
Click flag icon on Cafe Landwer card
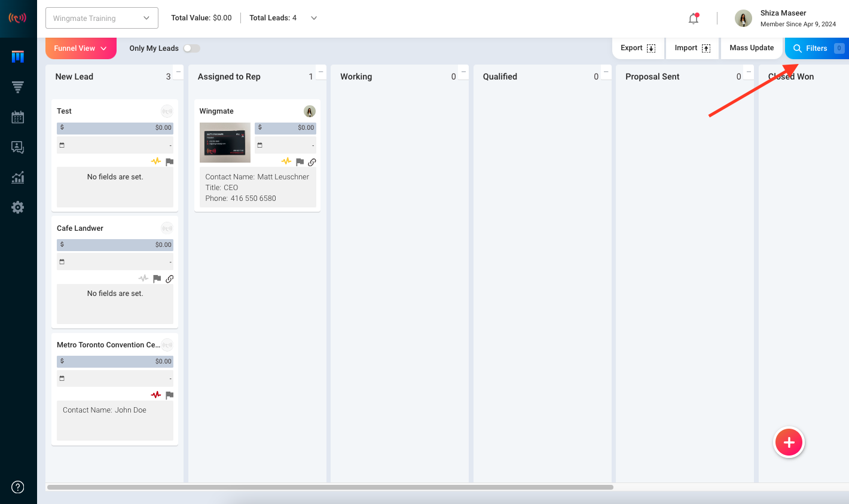(x=157, y=279)
